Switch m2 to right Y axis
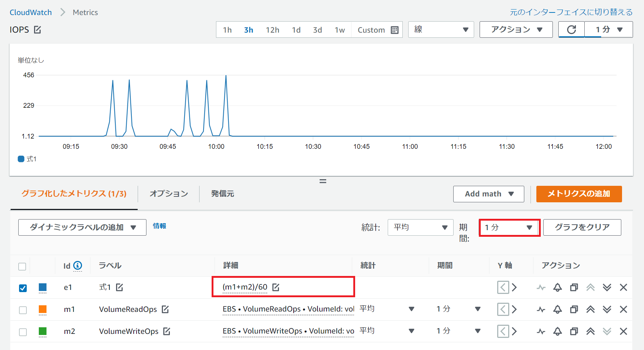Image resolution: width=644 pixels, height=350 pixels. pyautogui.click(x=514, y=331)
